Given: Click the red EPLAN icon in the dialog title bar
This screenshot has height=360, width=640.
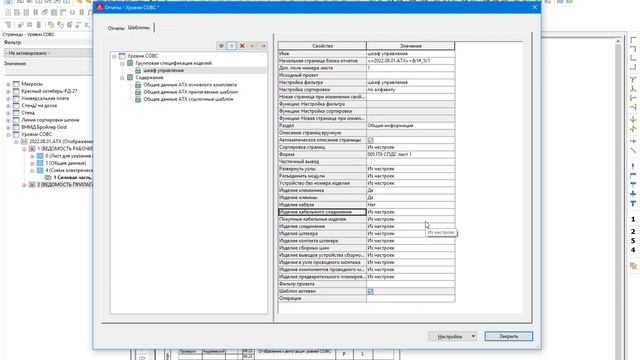Looking at the screenshot, I should pyautogui.click(x=100, y=7).
